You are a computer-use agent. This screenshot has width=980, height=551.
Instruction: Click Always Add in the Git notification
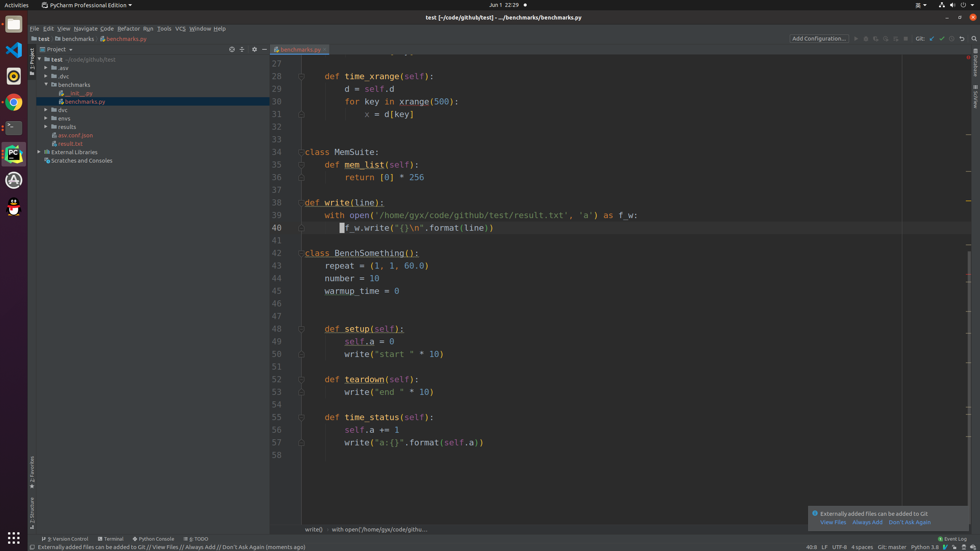point(867,522)
